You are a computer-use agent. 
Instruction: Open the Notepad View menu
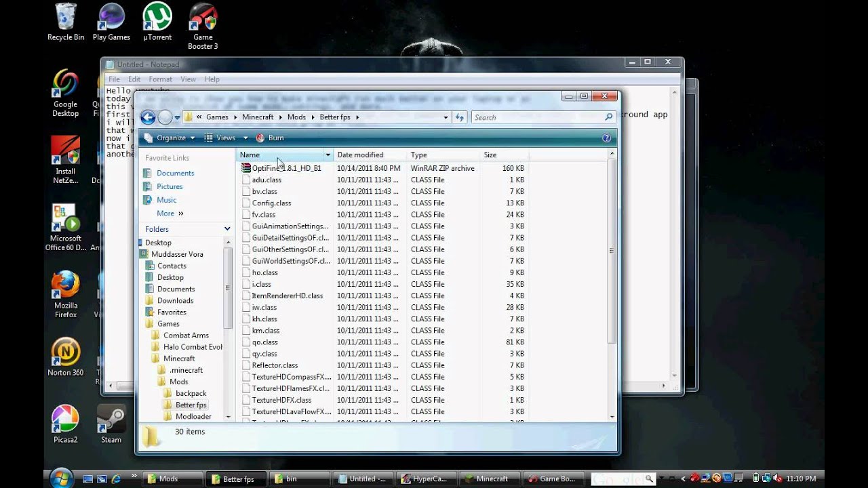coord(188,79)
